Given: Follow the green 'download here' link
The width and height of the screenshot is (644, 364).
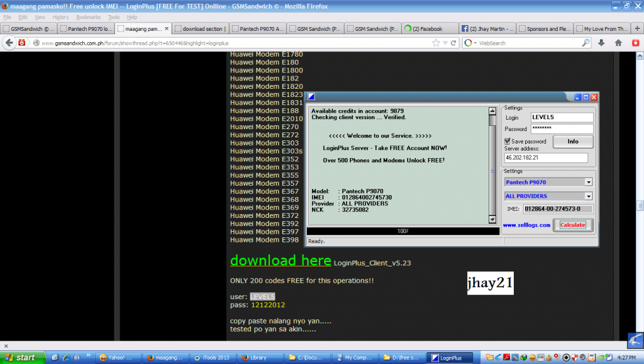Looking at the screenshot, I should coord(280,261).
